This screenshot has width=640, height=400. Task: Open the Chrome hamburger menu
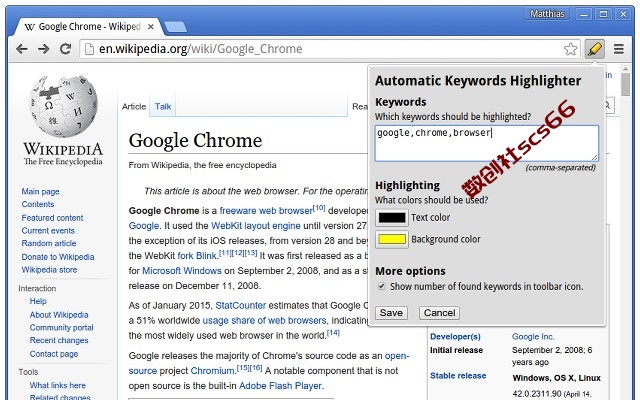point(619,49)
